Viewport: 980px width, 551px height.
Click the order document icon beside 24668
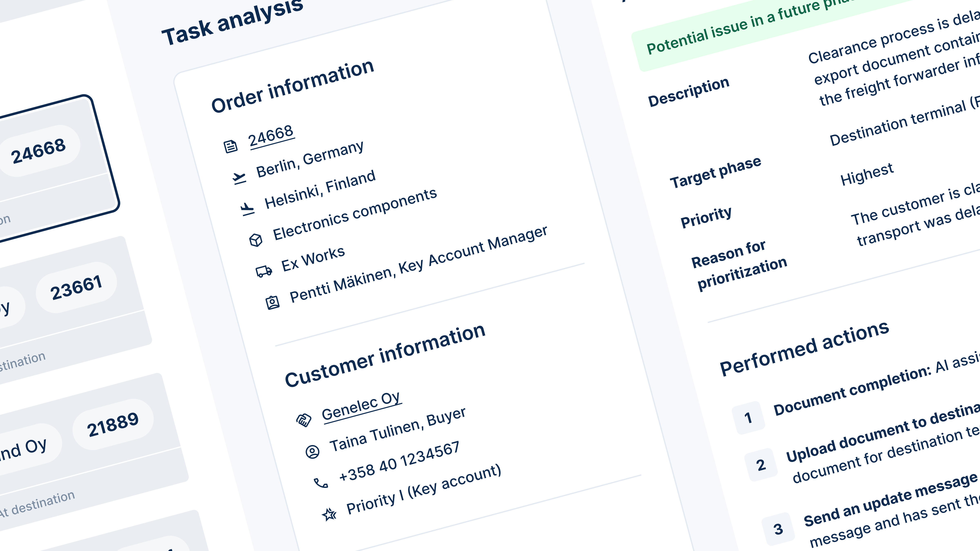click(230, 146)
